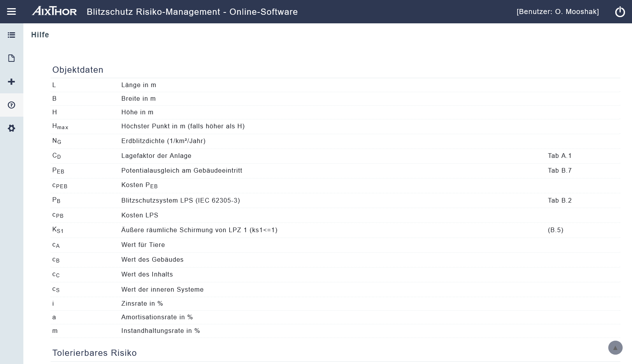
Task: Click the Tolerierbares Risiko section heading
Action: pos(95,353)
